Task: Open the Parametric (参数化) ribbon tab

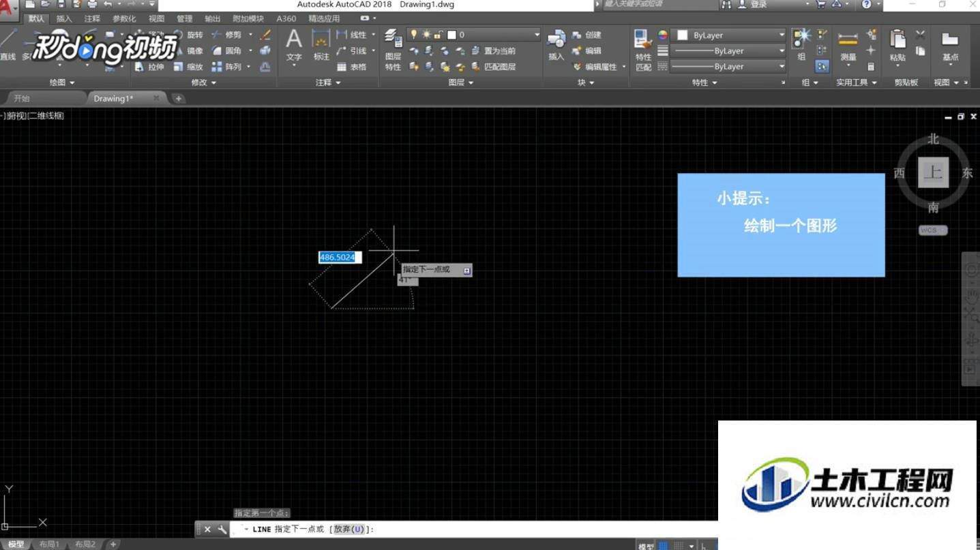Action: [124, 19]
